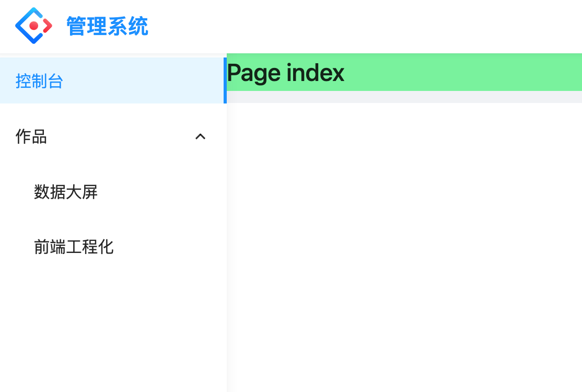Click empty white content area below the heading
The width and height of the screenshot is (582, 392).
404,245
